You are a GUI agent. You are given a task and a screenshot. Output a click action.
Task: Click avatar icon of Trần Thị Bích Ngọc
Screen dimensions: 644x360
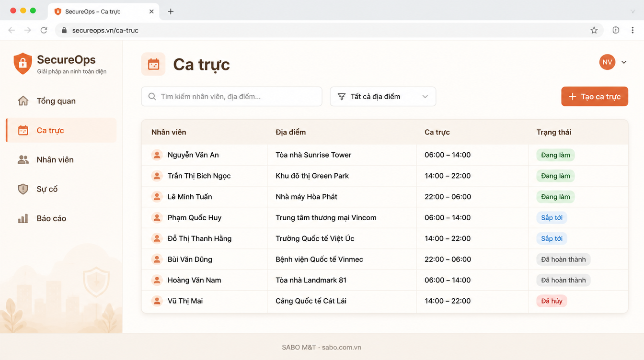coord(157,176)
